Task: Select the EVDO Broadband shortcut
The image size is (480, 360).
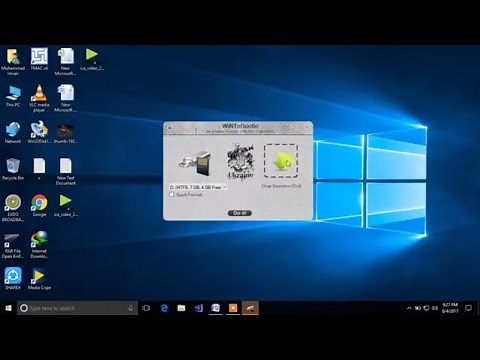Action: click(x=13, y=208)
